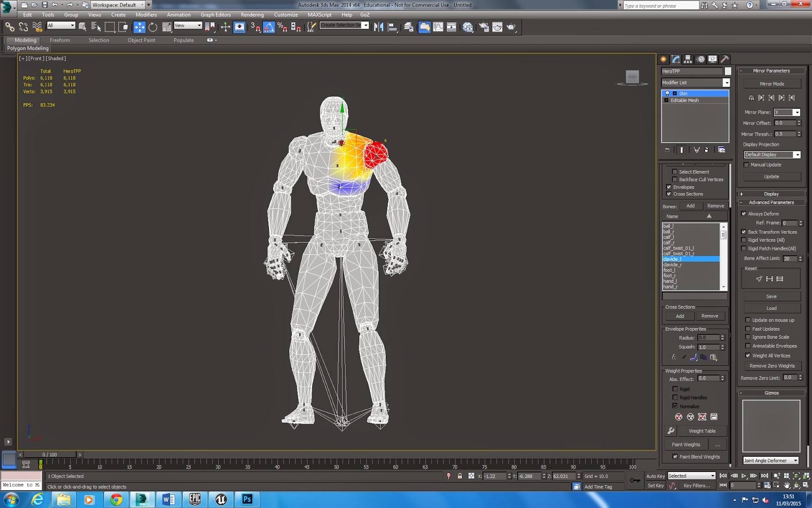Open the Selected key filter dropdown
This screenshot has width=812, height=508.
click(691, 476)
